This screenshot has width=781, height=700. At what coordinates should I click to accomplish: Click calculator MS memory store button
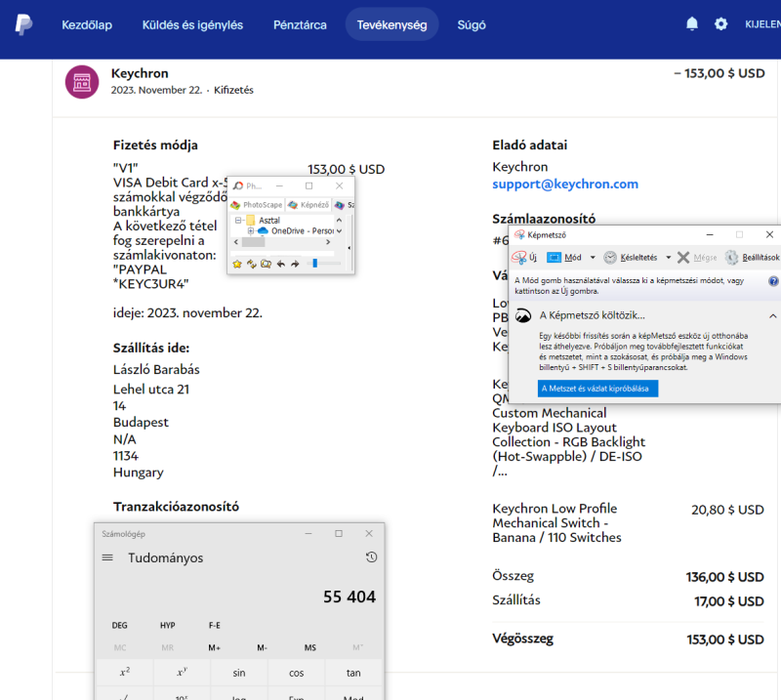(x=310, y=647)
